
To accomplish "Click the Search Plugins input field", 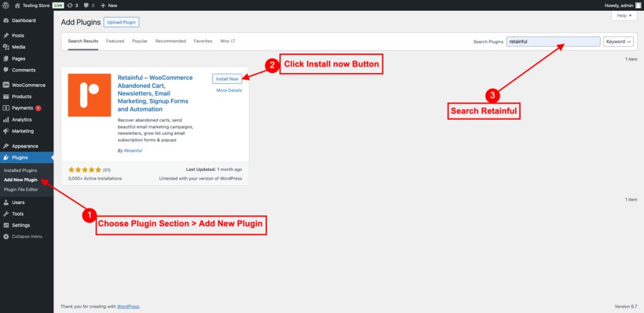I will point(553,42).
